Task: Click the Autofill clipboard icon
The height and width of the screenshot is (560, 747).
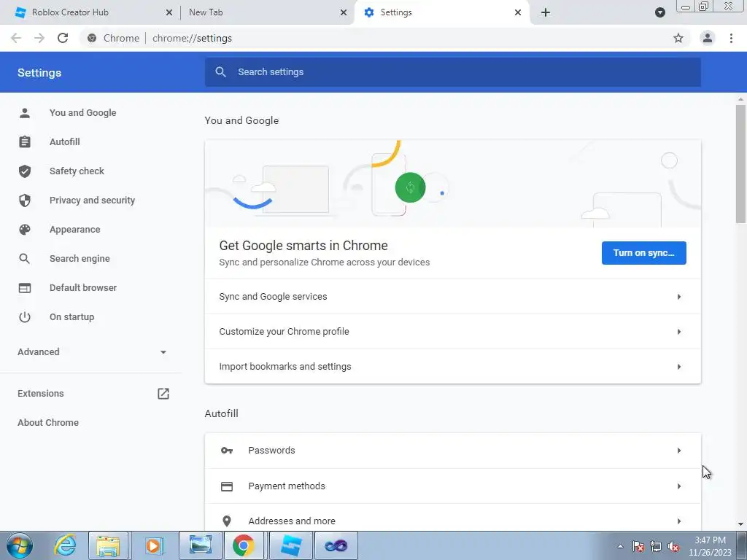Action: point(25,142)
